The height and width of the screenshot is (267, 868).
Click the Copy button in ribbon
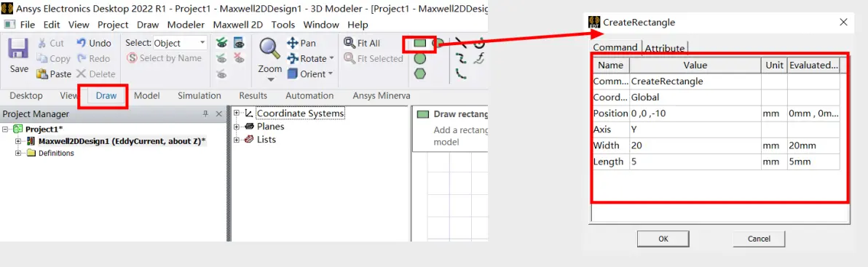[x=53, y=59]
